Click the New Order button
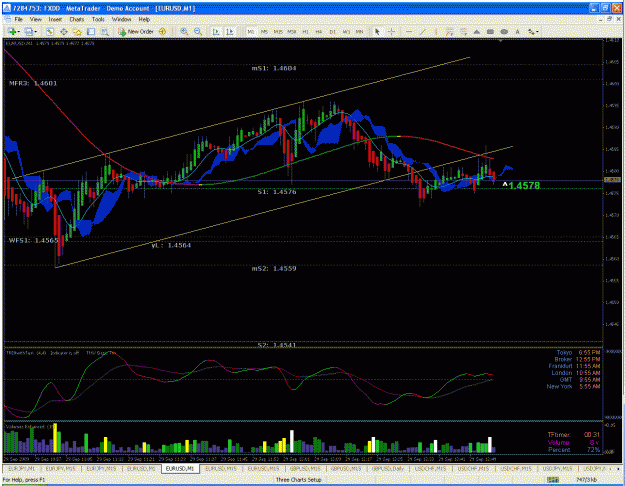Image resolution: width=625 pixels, height=486 pixels. click(x=136, y=31)
